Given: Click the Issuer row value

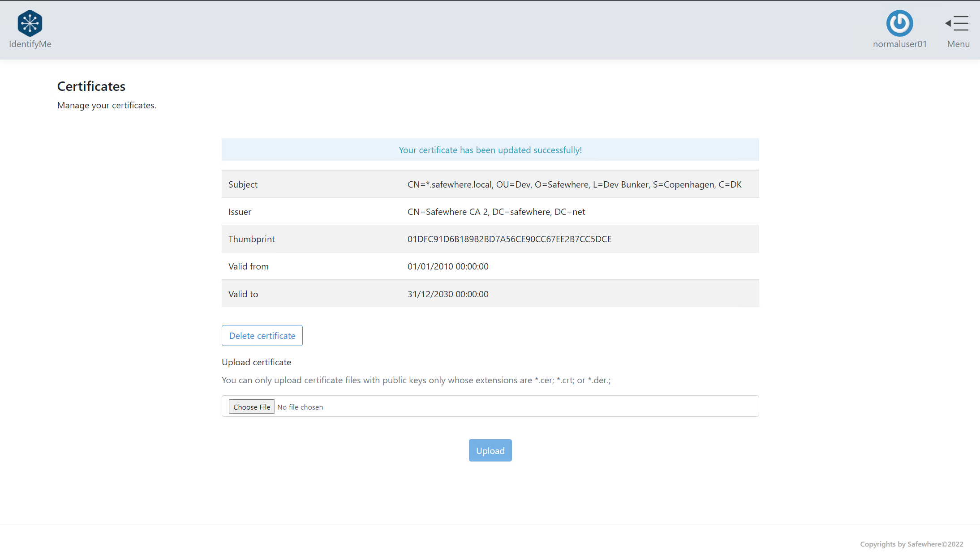Looking at the screenshot, I should click(x=496, y=212).
